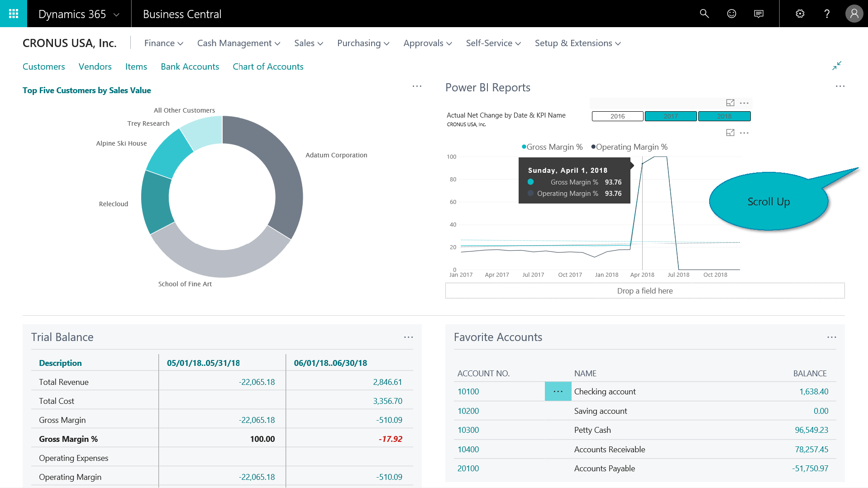Screen dimensions: 868x488
Task: Open Trial Balance more options ellipsis
Action: pyautogui.click(x=408, y=337)
